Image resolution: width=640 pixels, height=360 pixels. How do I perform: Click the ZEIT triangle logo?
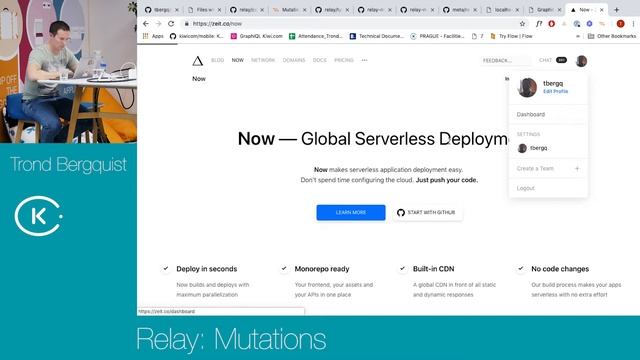198,61
